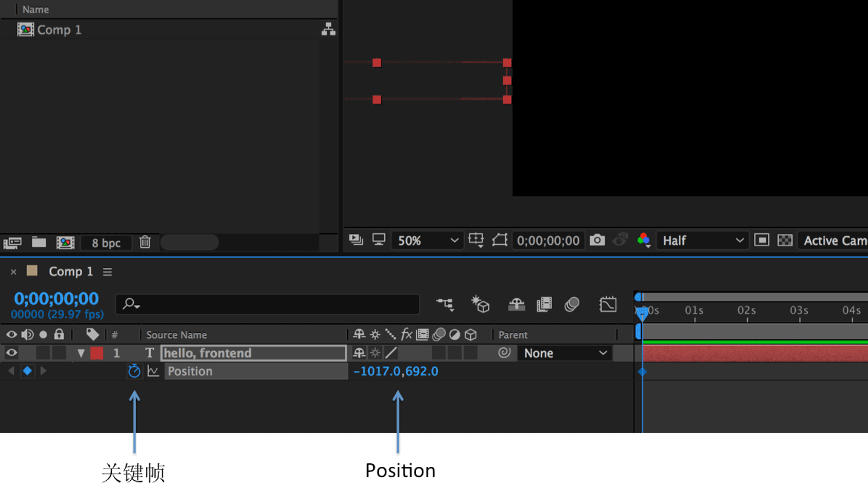This screenshot has height=490, width=868.
Task: Toggle lock box for hello, frontend layer
Action: (x=59, y=352)
